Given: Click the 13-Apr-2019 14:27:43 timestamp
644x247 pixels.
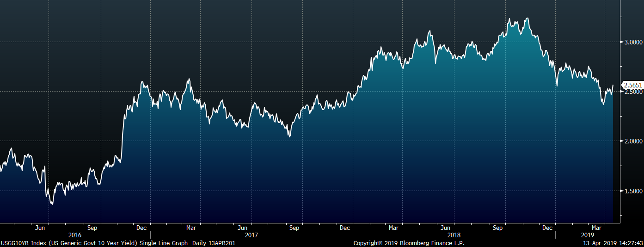Looking at the screenshot, I should [x=614, y=243].
